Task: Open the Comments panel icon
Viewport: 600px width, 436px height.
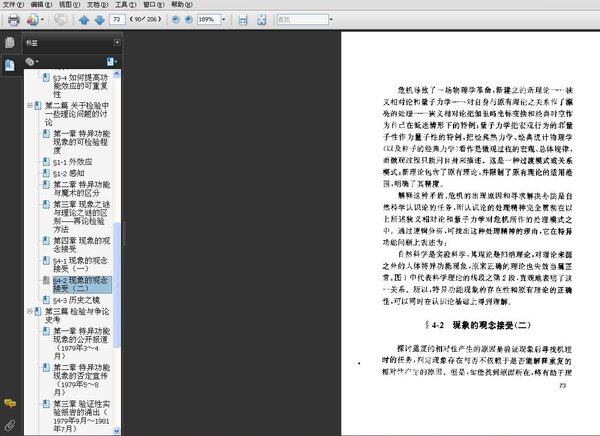Action: pyautogui.click(x=10, y=403)
